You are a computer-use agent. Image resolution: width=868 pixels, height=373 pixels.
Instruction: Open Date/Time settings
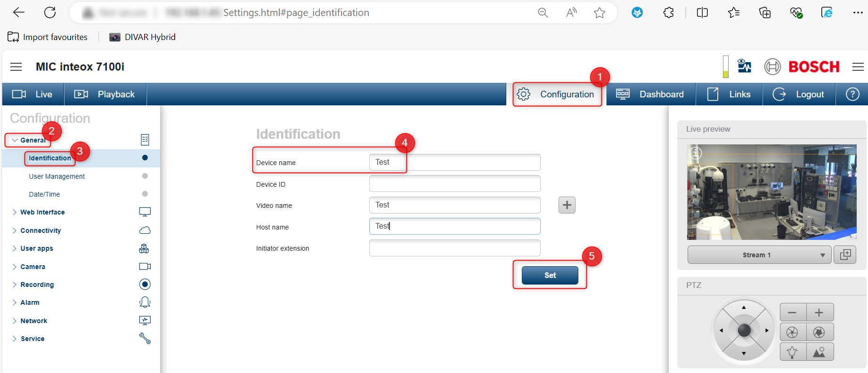point(44,194)
